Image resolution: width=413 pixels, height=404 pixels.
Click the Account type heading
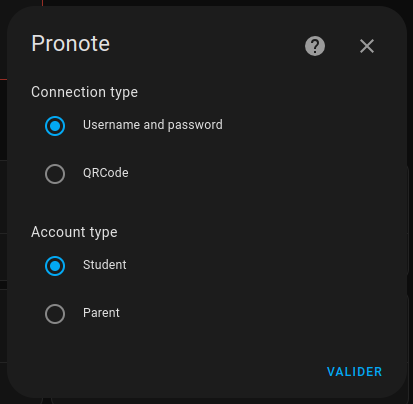74,232
